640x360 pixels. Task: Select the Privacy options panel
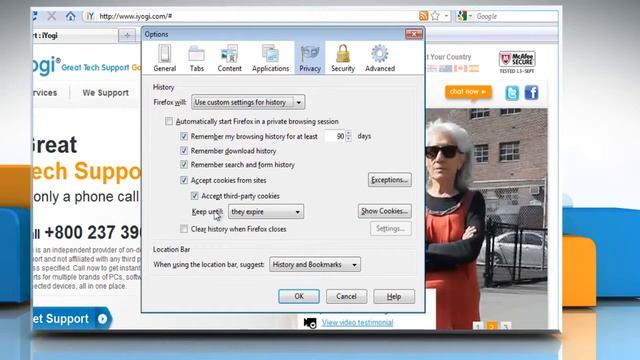pyautogui.click(x=310, y=58)
